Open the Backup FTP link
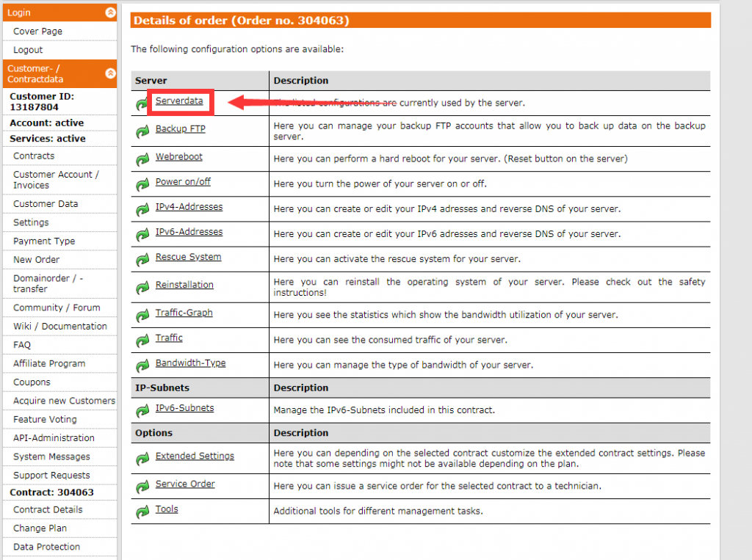This screenshot has width=752, height=560. (181, 128)
